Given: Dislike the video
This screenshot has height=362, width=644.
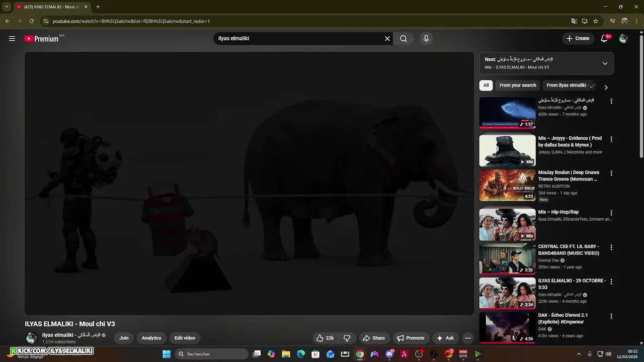Looking at the screenshot, I should 347,338.
